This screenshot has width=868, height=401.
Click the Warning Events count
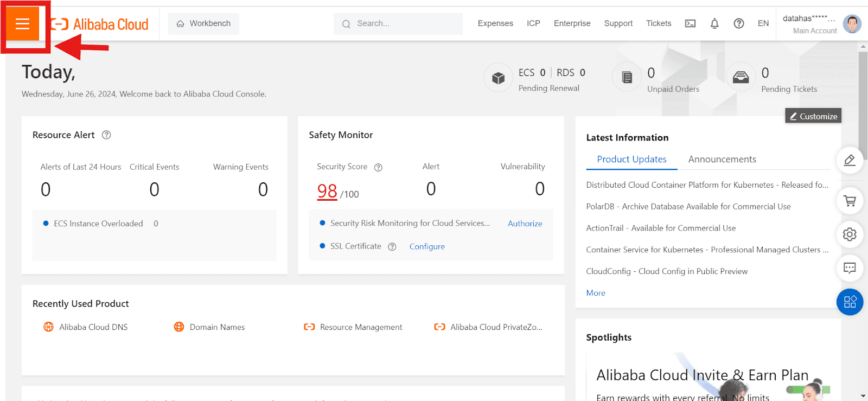coord(263,189)
